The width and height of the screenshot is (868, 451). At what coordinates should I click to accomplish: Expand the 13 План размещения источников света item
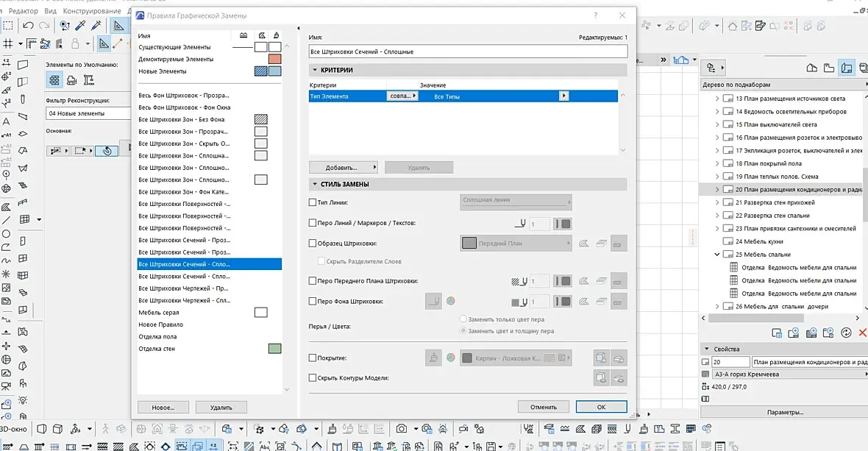tap(717, 99)
